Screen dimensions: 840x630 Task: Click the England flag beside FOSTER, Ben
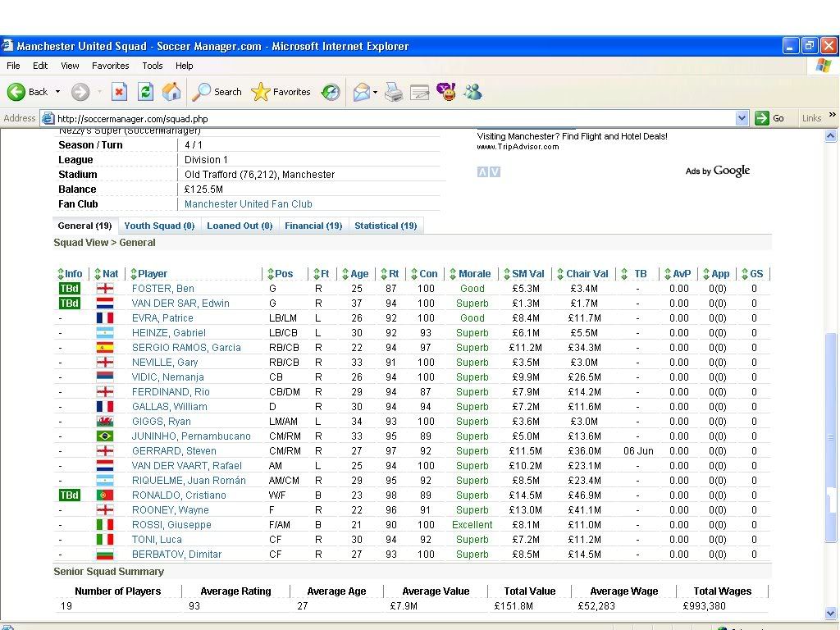(104, 289)
